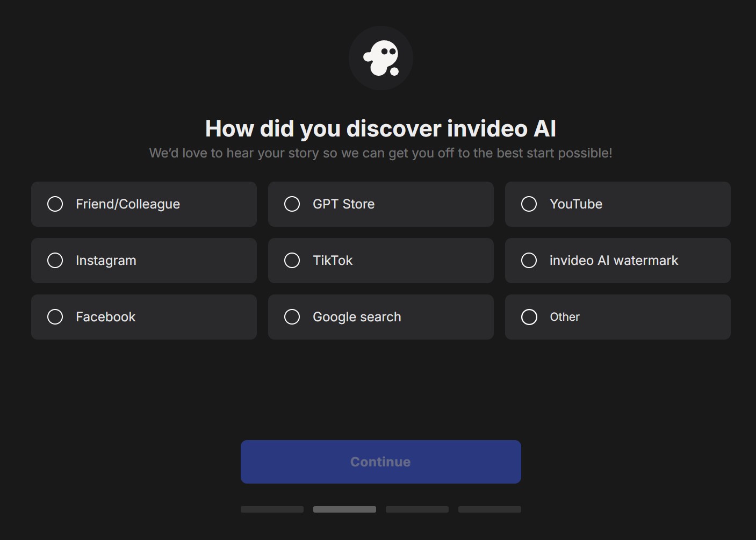The height and width of the screenshot is (540, 756).
Task: Click the heading 'How did you discover invideo AI'
Action: pos(380,129)
